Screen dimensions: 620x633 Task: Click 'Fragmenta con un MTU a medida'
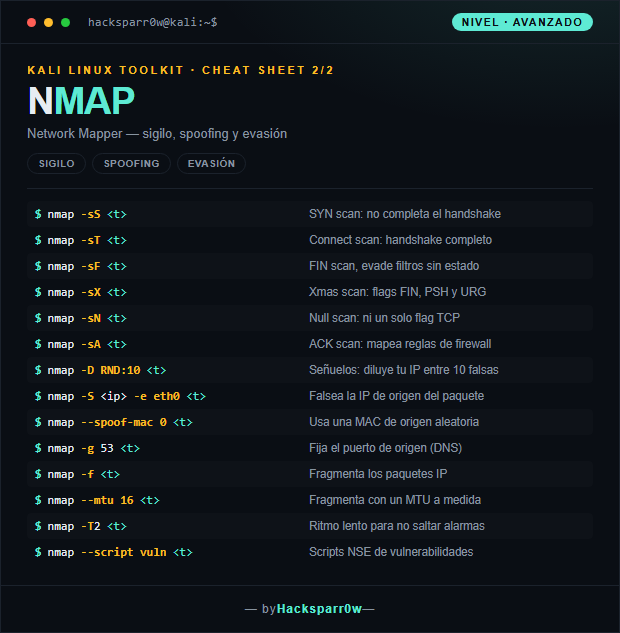point(395,500)
